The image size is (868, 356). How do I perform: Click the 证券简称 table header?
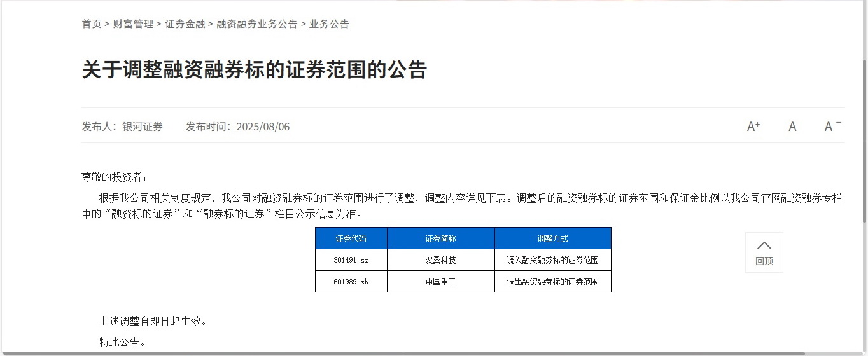[x=441, y=238]
